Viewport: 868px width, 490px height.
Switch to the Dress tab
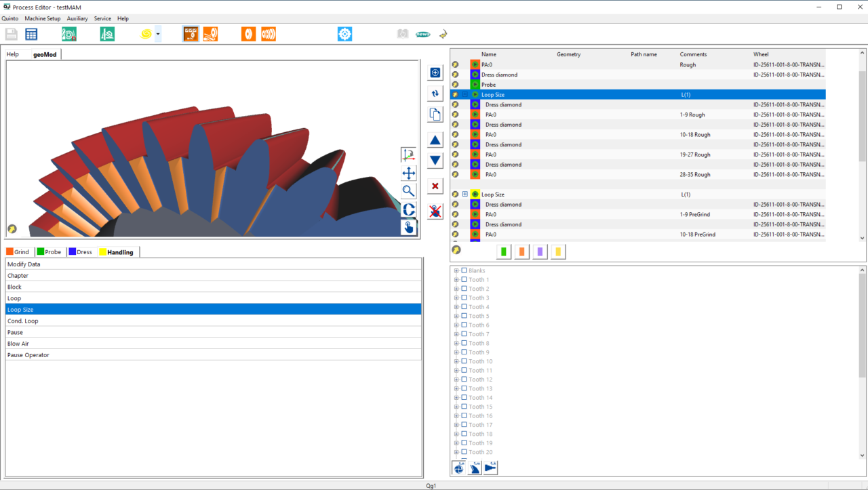79,252
